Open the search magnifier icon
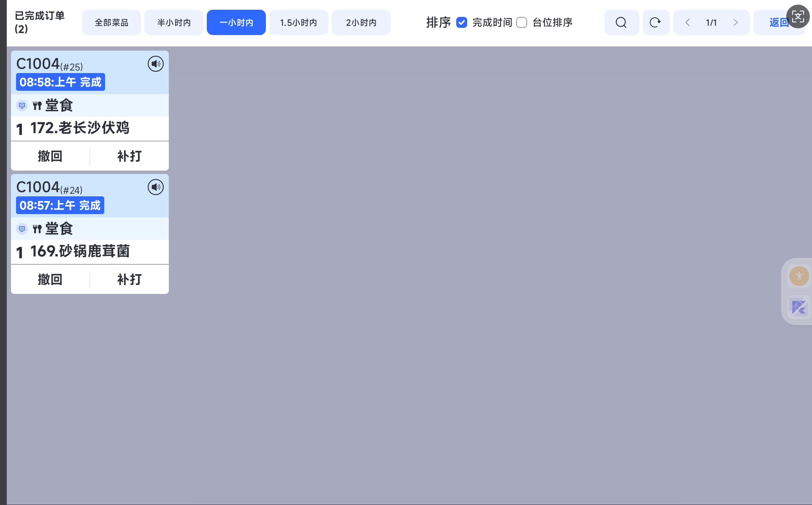 (x=621, y=22)
